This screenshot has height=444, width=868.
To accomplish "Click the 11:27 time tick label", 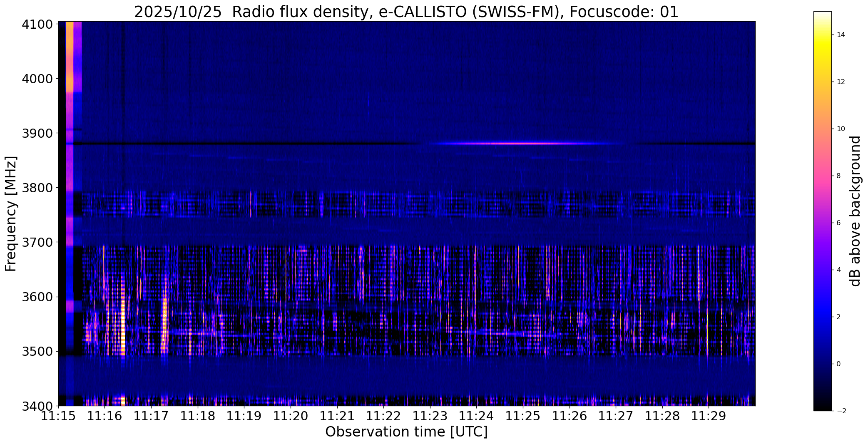I will pyautogui.click(x=616, y=416).
